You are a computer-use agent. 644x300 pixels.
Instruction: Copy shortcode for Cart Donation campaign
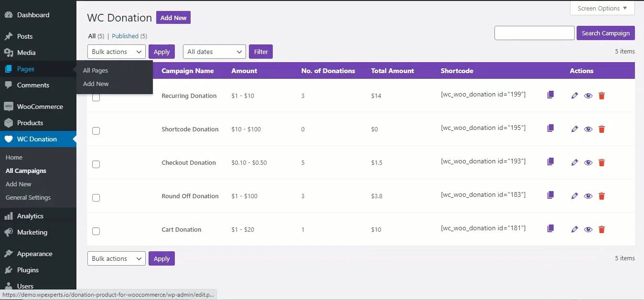coord(550,228)
